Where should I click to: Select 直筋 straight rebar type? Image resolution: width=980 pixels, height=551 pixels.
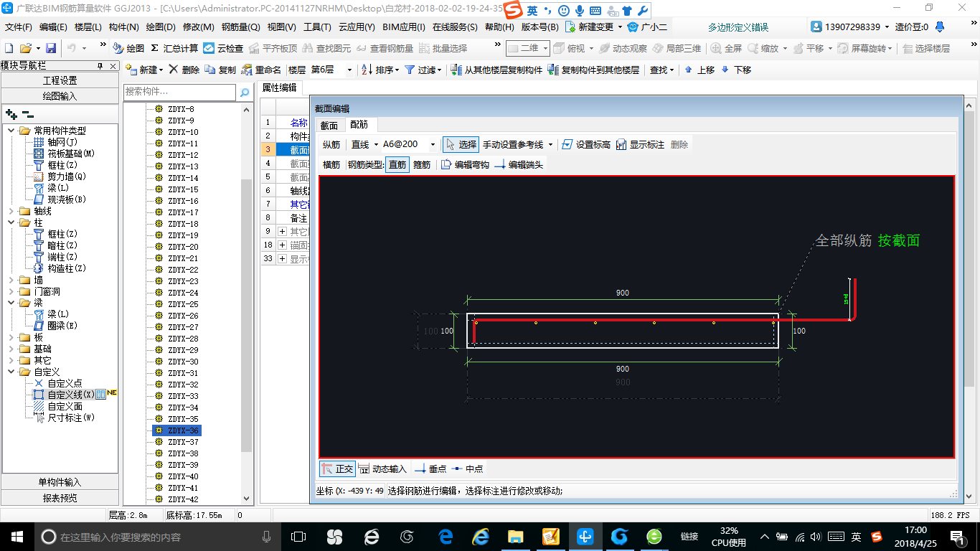[x=397, y=164]
